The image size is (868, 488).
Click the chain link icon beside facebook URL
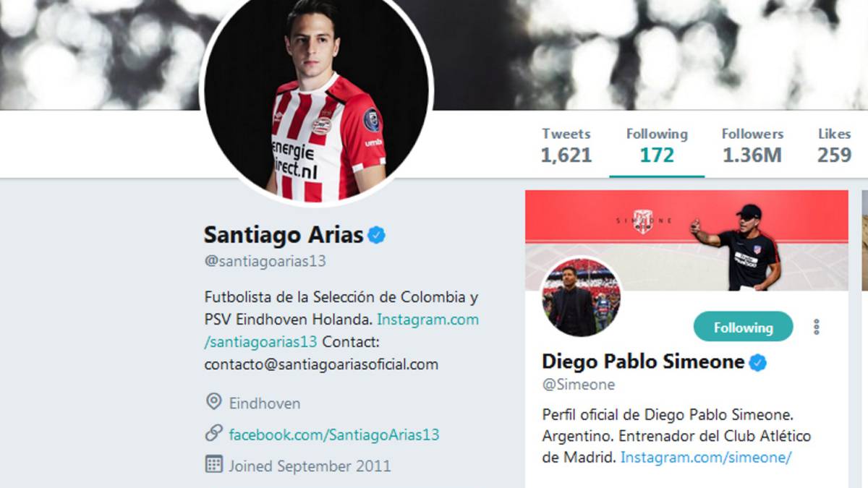pyautogui.click(x=213, y=433)
